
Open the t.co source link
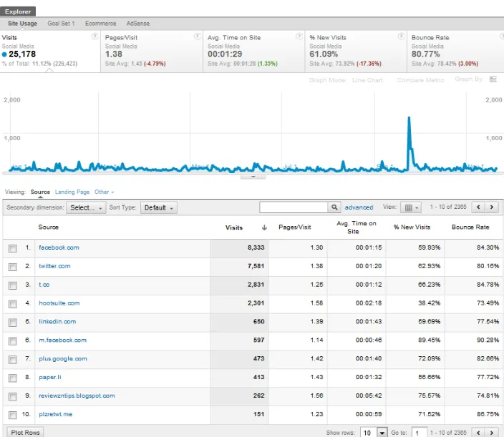pyautogui.click(x=44, y=285)
